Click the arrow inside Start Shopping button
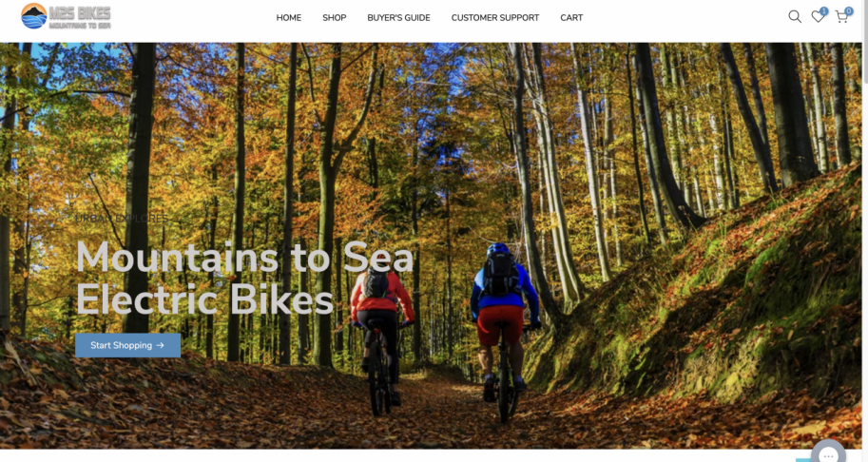 (x=160, y=345)
